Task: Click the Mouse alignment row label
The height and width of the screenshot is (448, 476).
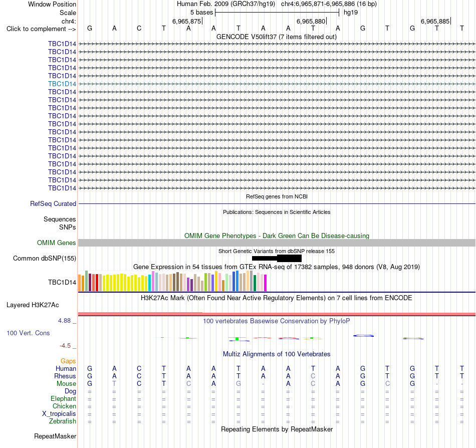Action: 66,384
